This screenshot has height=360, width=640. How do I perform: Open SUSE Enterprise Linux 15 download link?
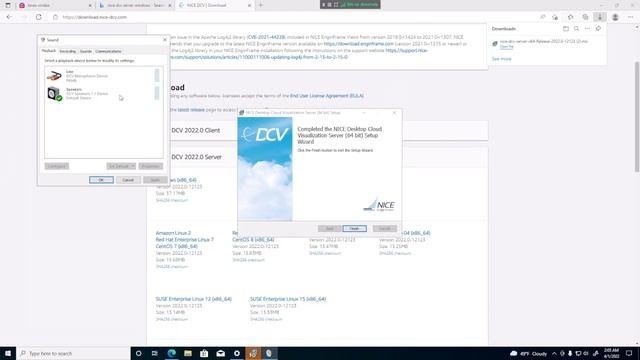[288, 299]
